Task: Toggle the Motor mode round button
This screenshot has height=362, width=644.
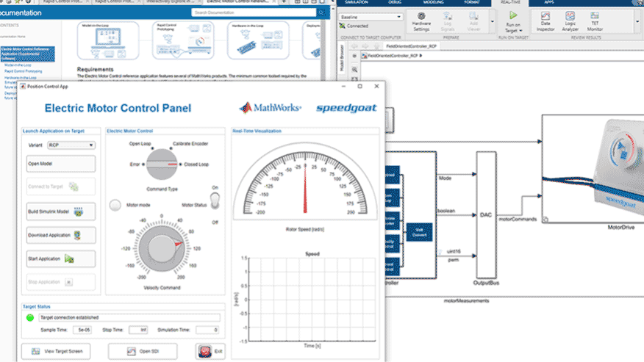Action: pyautogui.click(x=115, y=205)
